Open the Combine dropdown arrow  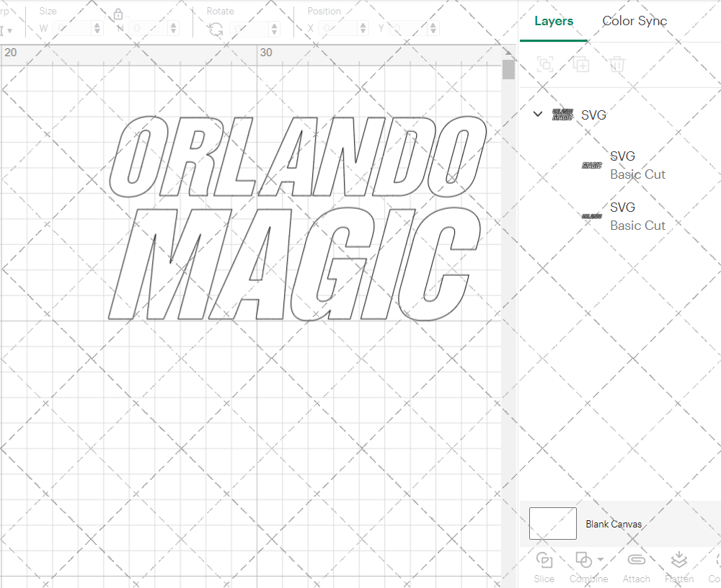[601, 560]
